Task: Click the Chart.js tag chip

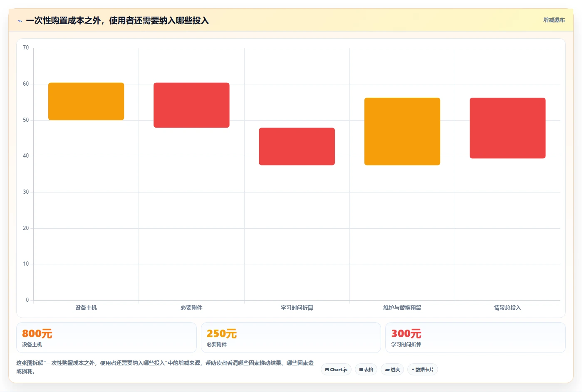Action: [x=336, y=370]
